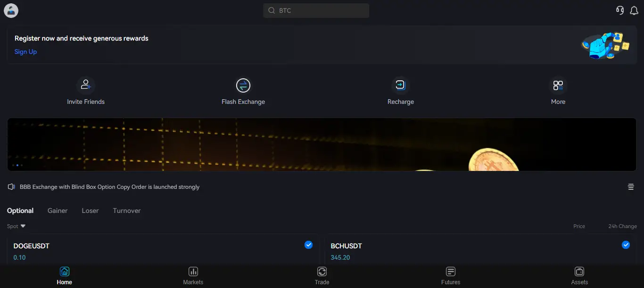Click the profile avatar
Viewport: 644px width, 288px height.
click(x=11, y=10)
